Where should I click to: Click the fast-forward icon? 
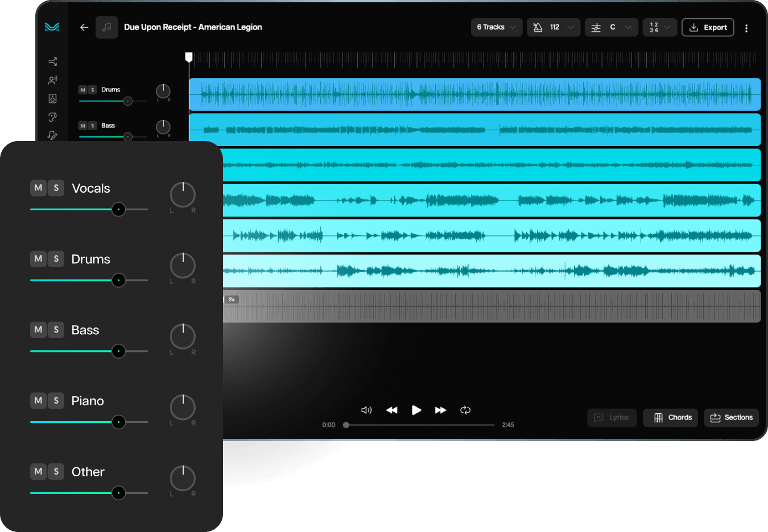pos(440,410)
